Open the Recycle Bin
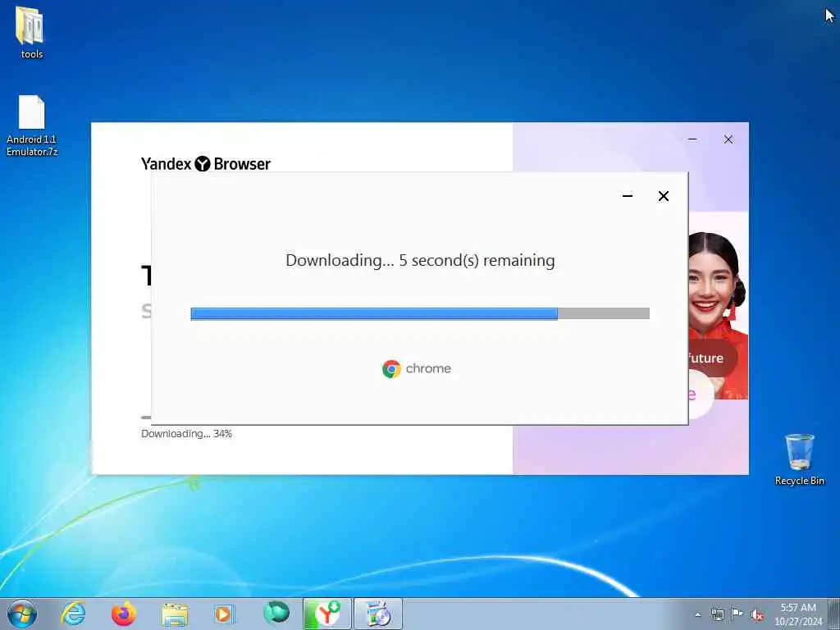 (x=799, y=459)
